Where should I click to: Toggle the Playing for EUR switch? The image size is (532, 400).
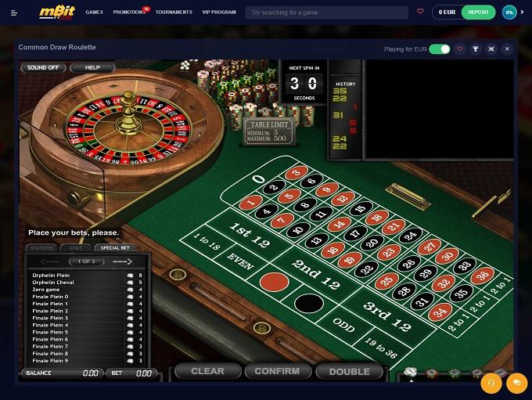coord(440,49)
